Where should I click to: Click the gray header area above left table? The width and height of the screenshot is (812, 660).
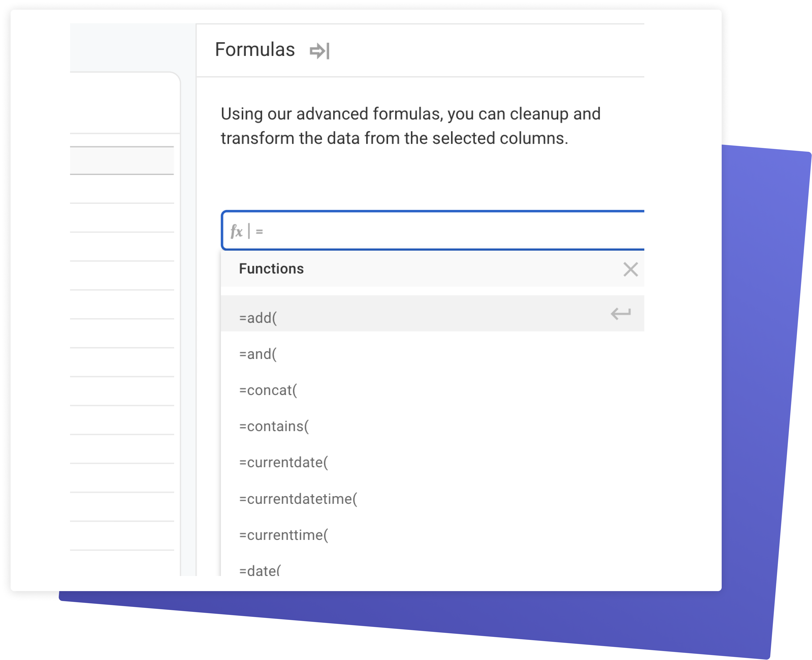pyautogui.click(x=133, y=47)
